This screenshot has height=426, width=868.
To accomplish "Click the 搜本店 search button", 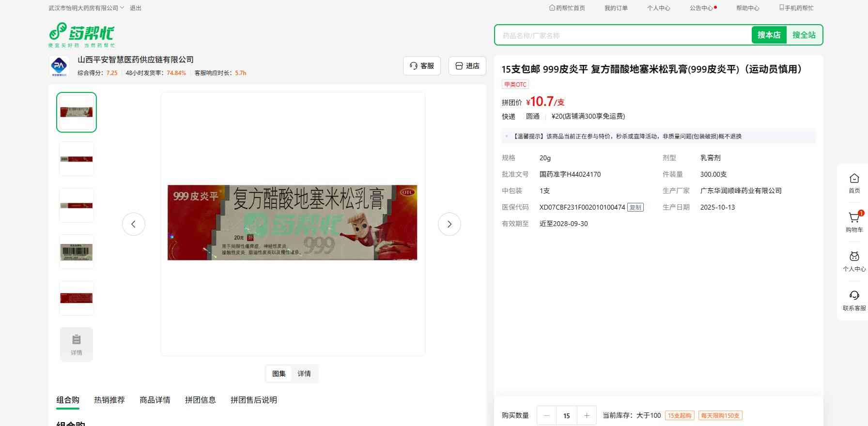I will click(x=769, y=35).
